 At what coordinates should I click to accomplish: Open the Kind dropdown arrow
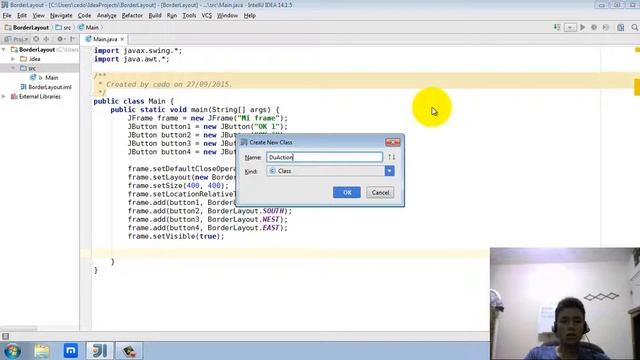pos(389,171)
